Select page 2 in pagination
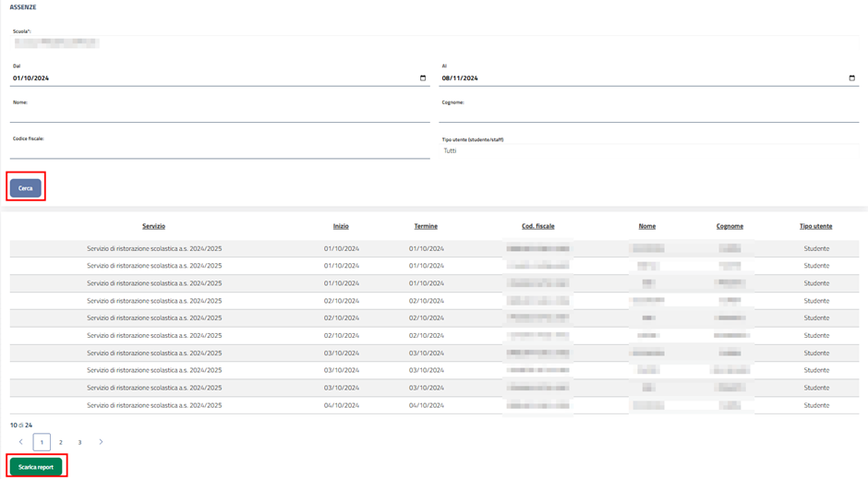Viewport: 868px width, 479px height. coord(61,443)
